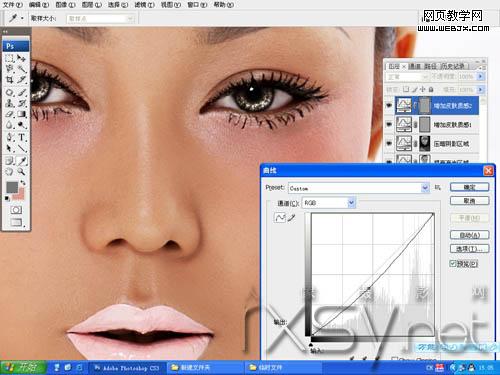Select the Type tool

22,137
